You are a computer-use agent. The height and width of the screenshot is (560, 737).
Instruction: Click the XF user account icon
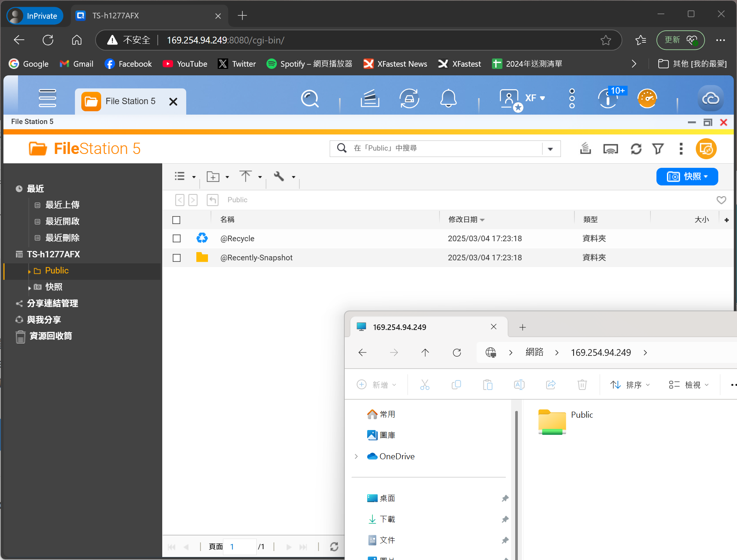tap(510, 99)
